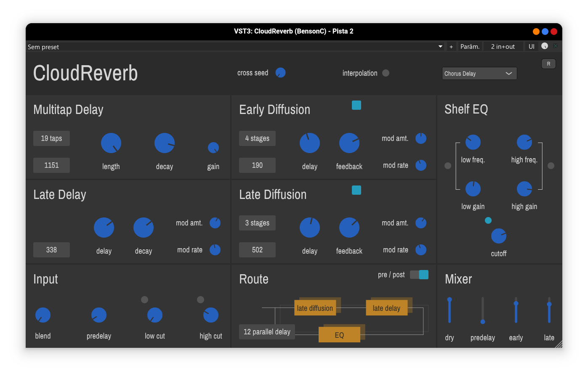The image size is (588, 376).
Task: Click the decay knob in Late Delay
Action: point(143,227)
